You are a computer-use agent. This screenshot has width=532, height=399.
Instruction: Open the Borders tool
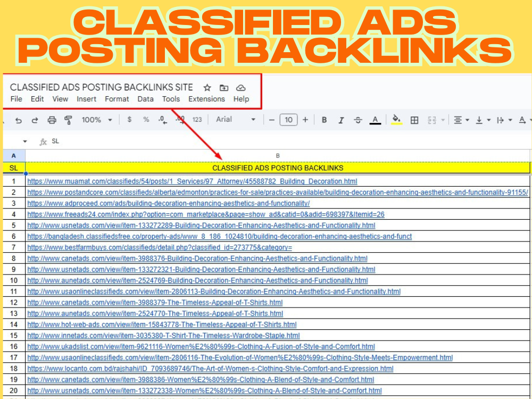[x=414, y=120]
